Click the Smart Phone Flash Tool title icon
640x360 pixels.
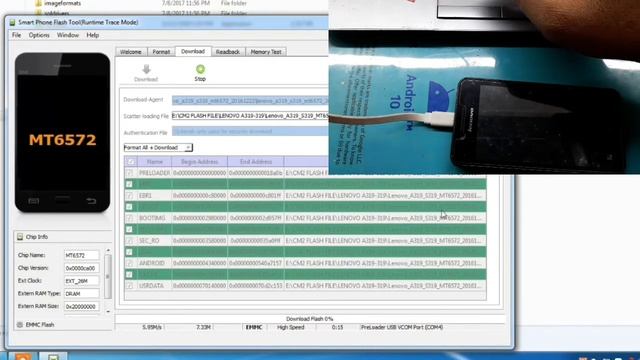click(13, 22)
